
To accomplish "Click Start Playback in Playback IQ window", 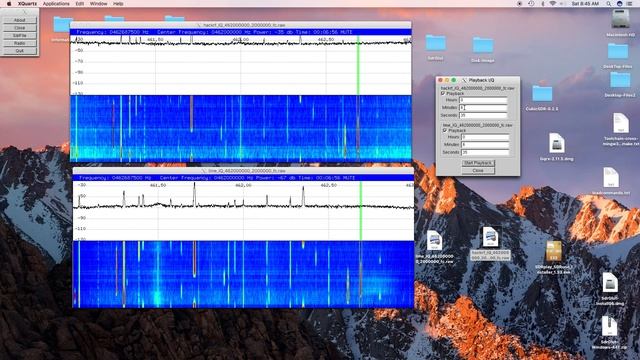I will (x=478, y=163).
